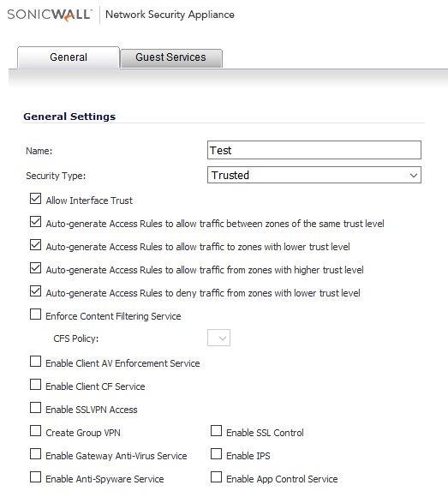The image size is (448, 503).
Task: Toggle auto-generate rules for same trust level
Action: (x=35, y=222)
